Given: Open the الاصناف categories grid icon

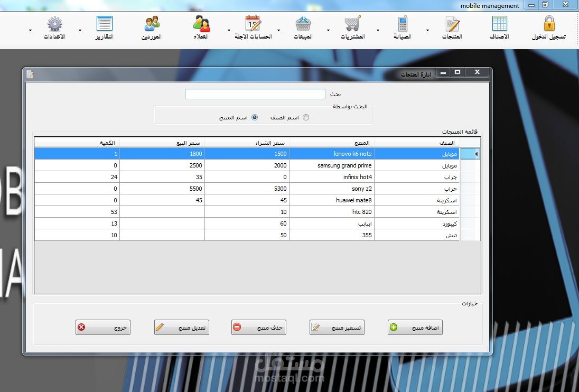Looking at the screenshot, I should coord(500,24).
